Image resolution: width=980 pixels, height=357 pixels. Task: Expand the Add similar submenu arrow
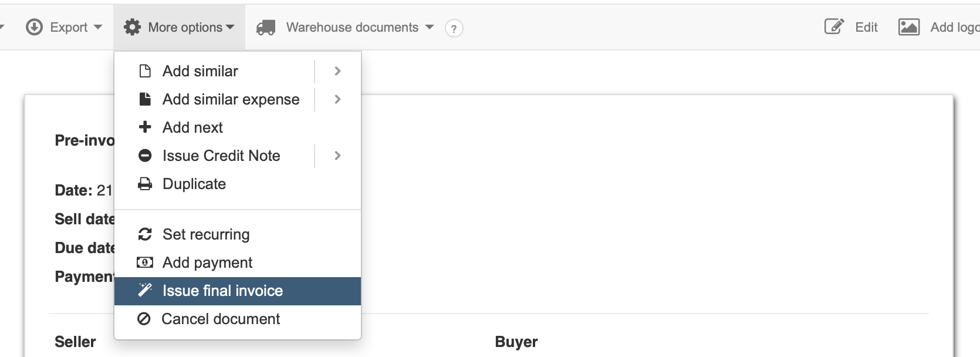(337, 71)
